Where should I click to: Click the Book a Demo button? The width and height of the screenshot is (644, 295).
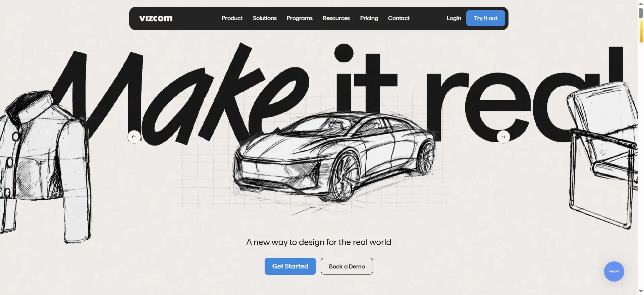[347, 266]
